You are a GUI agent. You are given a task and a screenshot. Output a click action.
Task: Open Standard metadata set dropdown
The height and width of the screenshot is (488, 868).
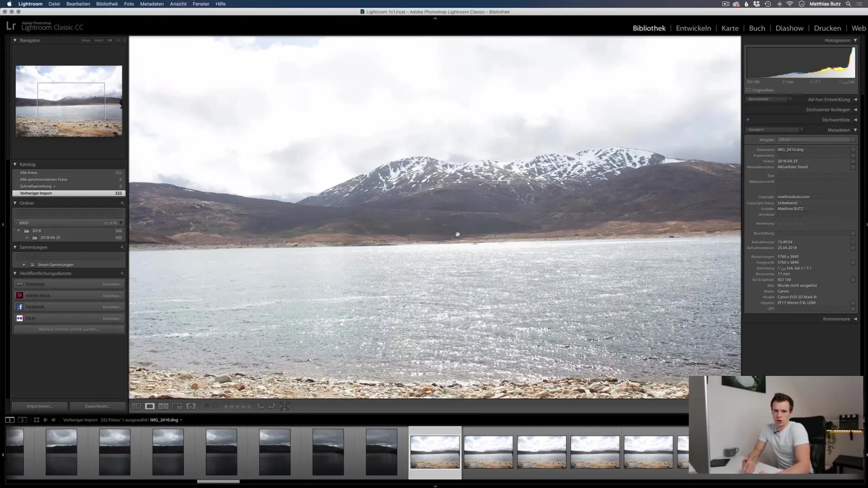point(775,130)
